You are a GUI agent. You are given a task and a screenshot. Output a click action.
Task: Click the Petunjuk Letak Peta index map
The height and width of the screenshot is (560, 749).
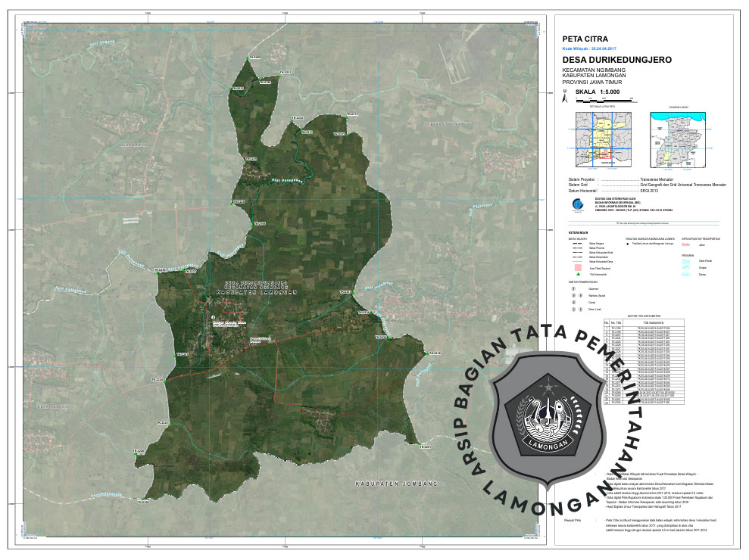click(x=602, y=142)
